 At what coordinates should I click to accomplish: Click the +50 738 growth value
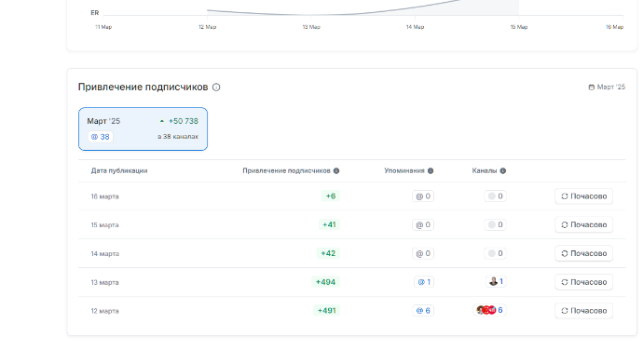[x=184, y=121]
